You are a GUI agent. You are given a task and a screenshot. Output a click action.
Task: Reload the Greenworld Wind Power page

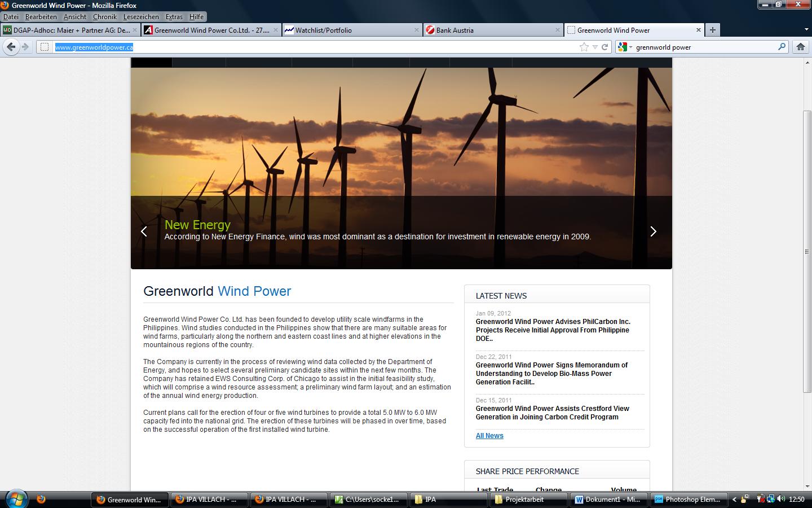[x=604, y=47]
